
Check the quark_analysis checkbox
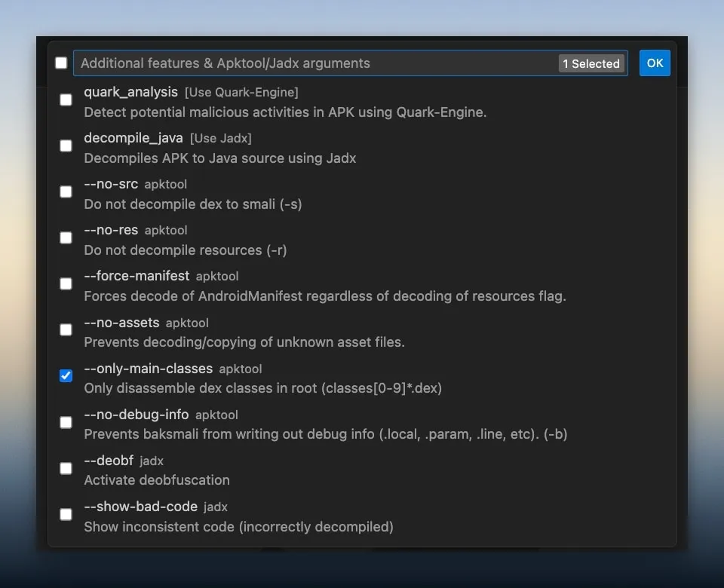[x=66, y=100]
